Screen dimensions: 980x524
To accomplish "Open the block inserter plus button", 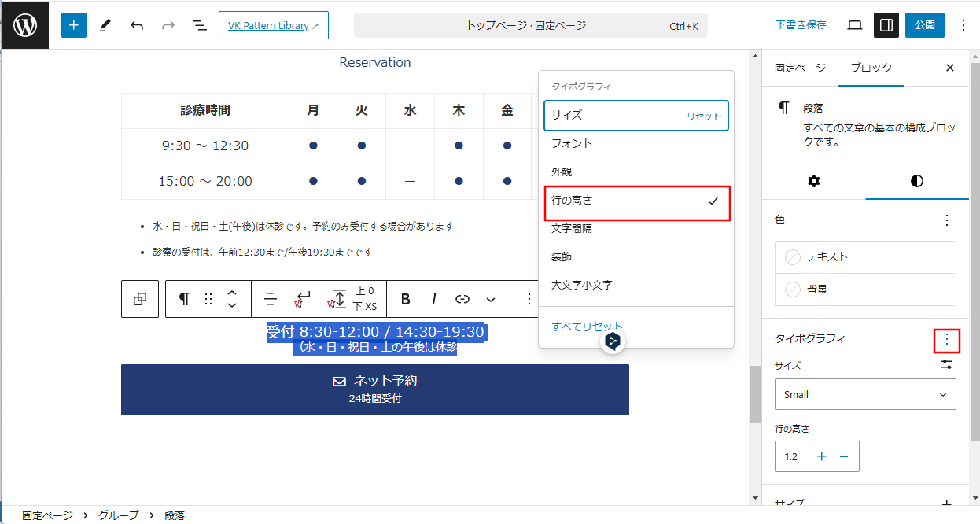I will 74,25.
